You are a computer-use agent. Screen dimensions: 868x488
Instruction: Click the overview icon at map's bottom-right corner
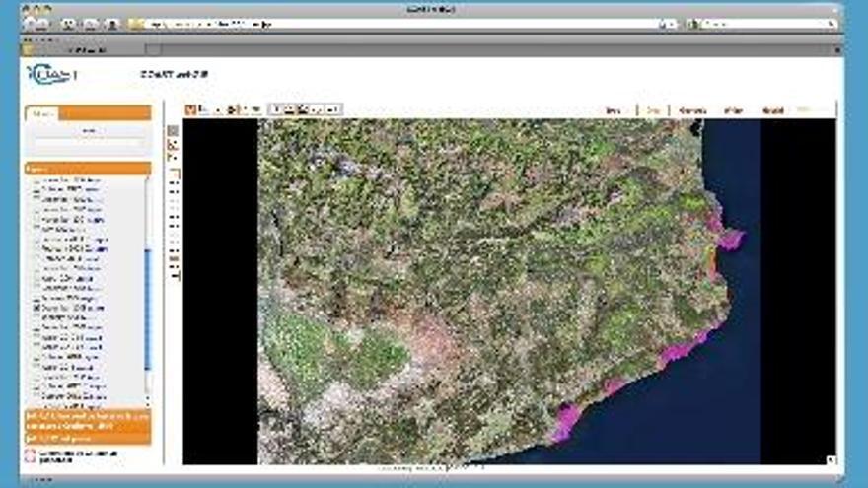click(831, 459)
